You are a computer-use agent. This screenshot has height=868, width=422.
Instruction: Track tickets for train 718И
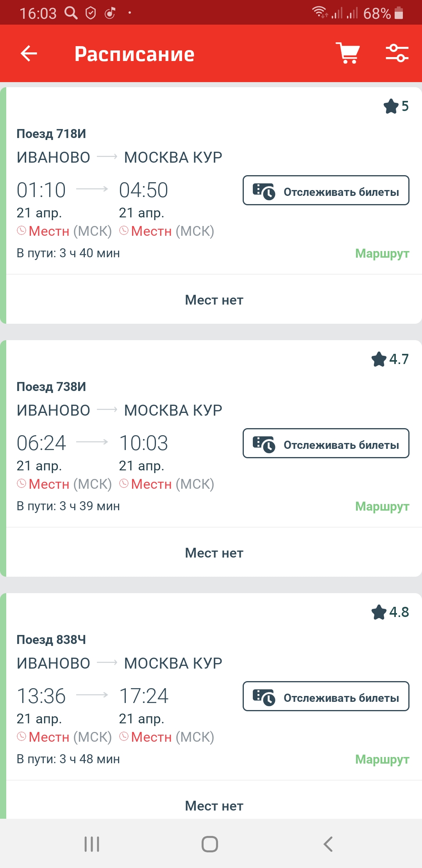click(326, 190)
